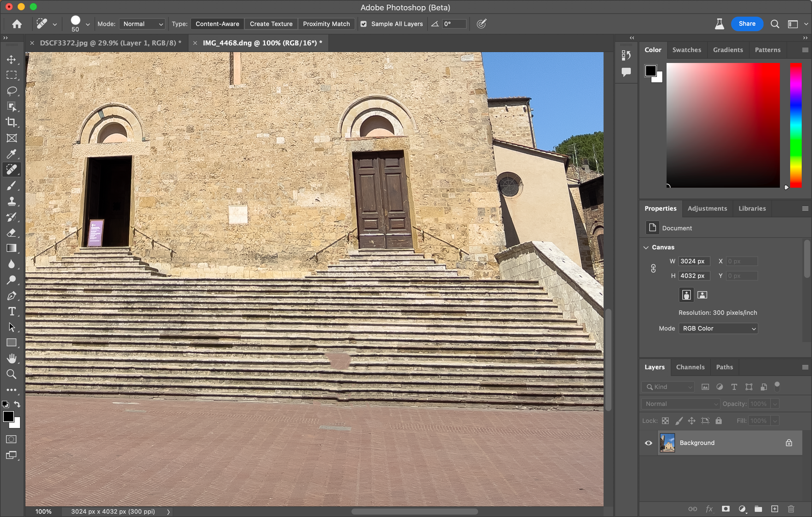The height and width of the screenshot is (517, 812).
Task: Open the healing Mode Normal dropdown
Action: click(142, 24)
